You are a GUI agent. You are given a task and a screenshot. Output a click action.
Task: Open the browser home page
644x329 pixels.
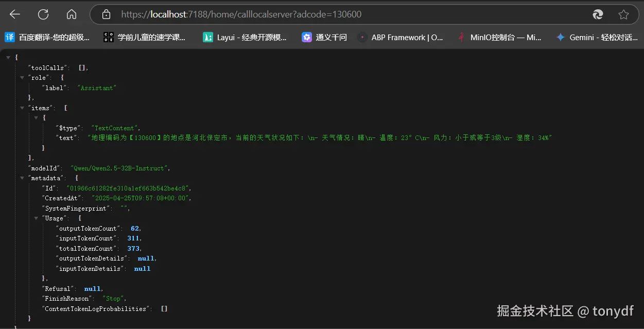click(x=72, y=14)
